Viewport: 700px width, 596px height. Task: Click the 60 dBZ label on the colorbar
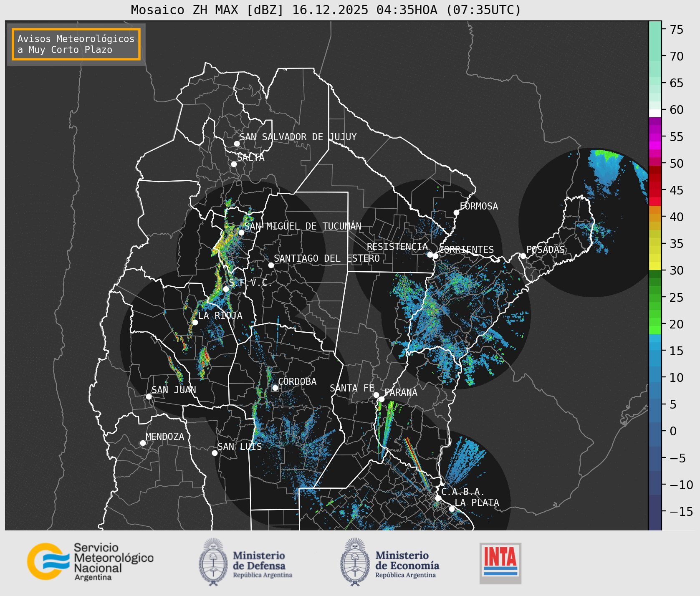tap(677, 110)
